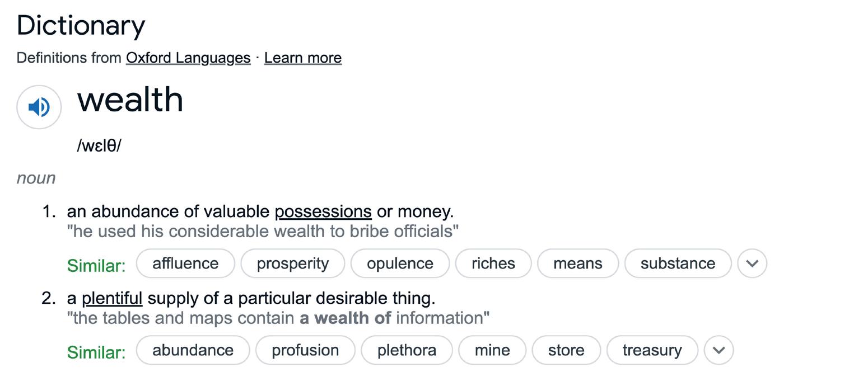The image size is (868, 386).
Task: Pick the substance synonym chip
Action: pos(678,263)
